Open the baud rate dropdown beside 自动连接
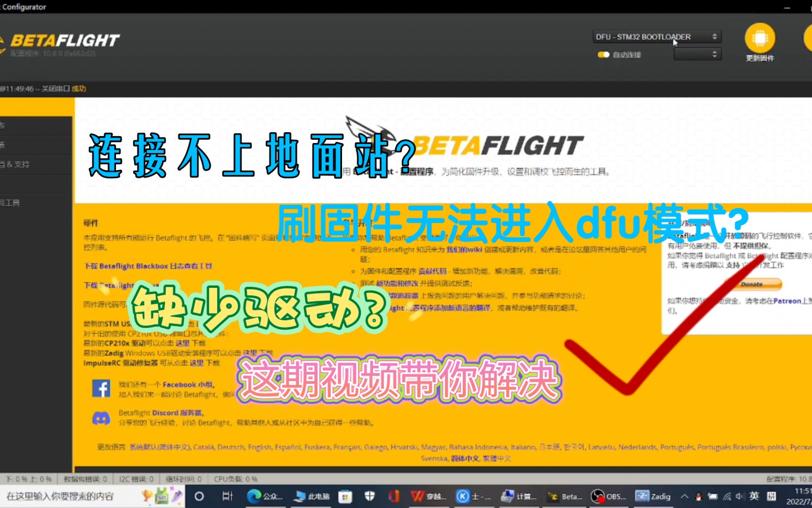The image size is (812, 508). pos(697,54)
